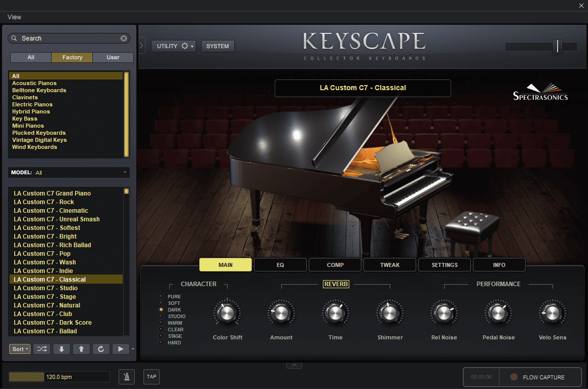
Task: Show Factory patches filter
Action: pyautogui.click(x=72, y=57)
